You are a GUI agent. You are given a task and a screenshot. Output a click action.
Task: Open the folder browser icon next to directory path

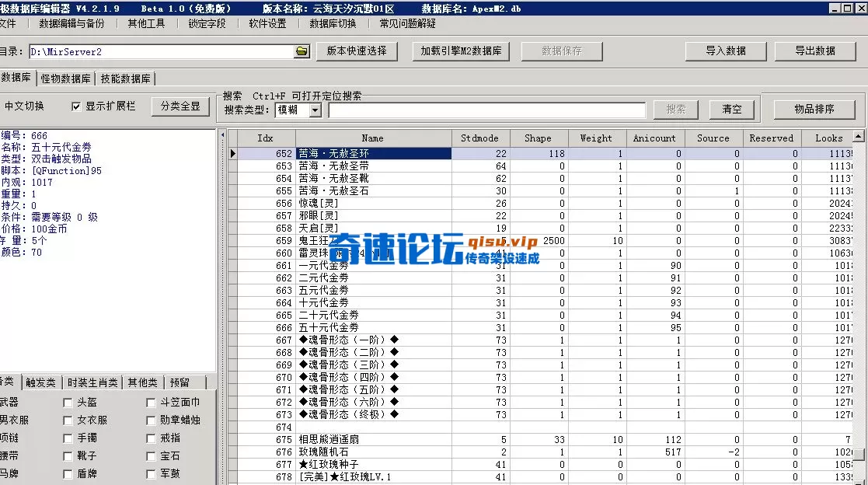(302, 51)
